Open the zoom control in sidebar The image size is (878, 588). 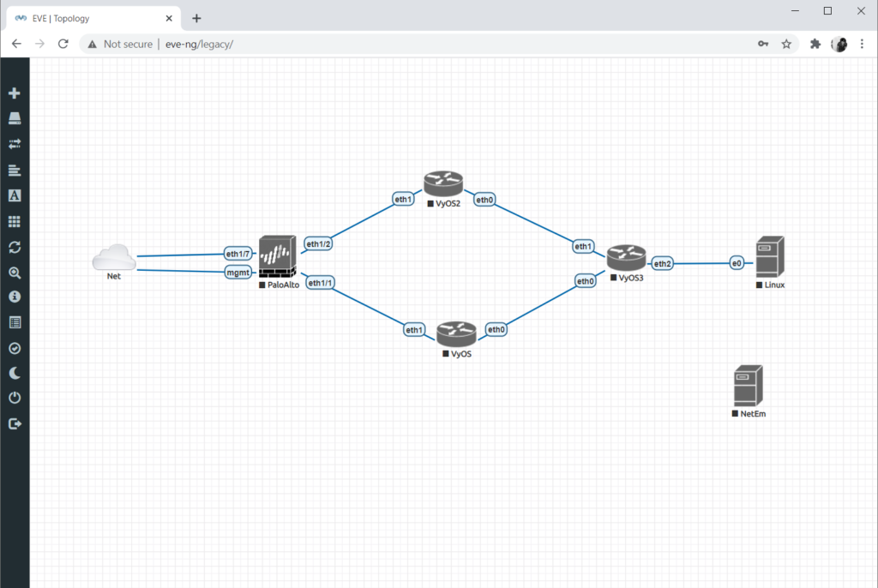[15, 273]
